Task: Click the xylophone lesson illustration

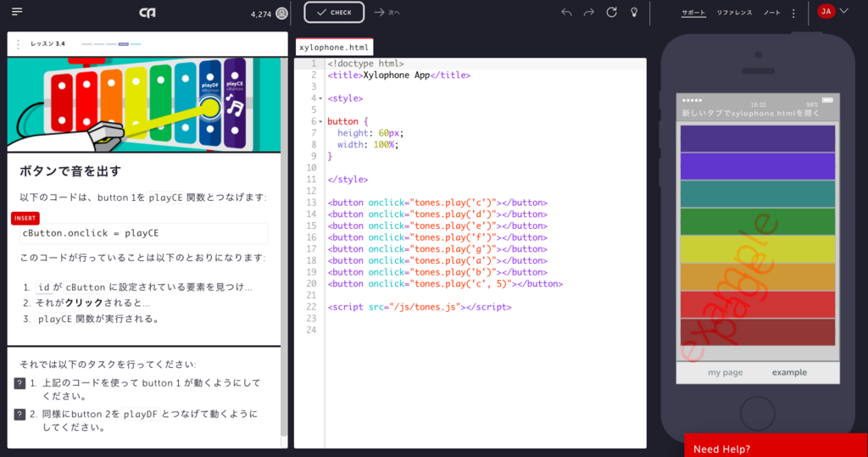Action: pos(144,104)
